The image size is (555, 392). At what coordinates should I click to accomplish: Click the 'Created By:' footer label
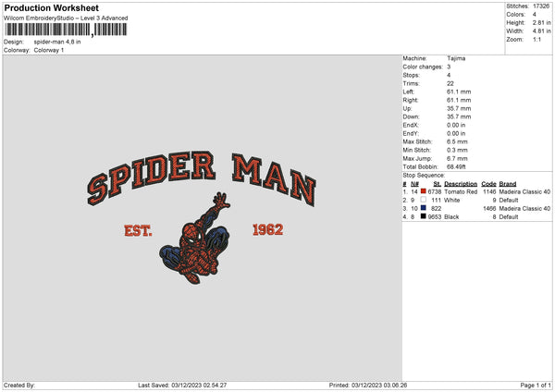[x=19, y=385]
